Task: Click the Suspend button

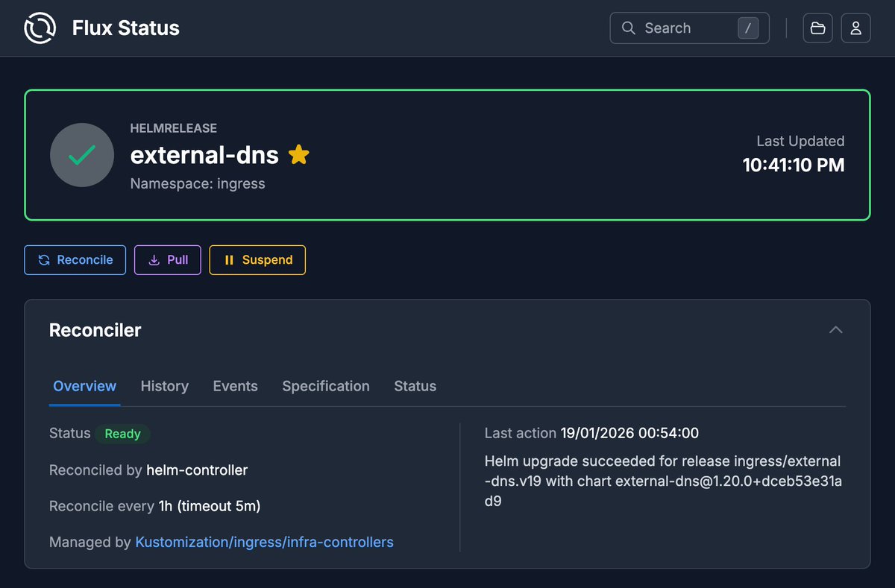Action: pos(257,260)
